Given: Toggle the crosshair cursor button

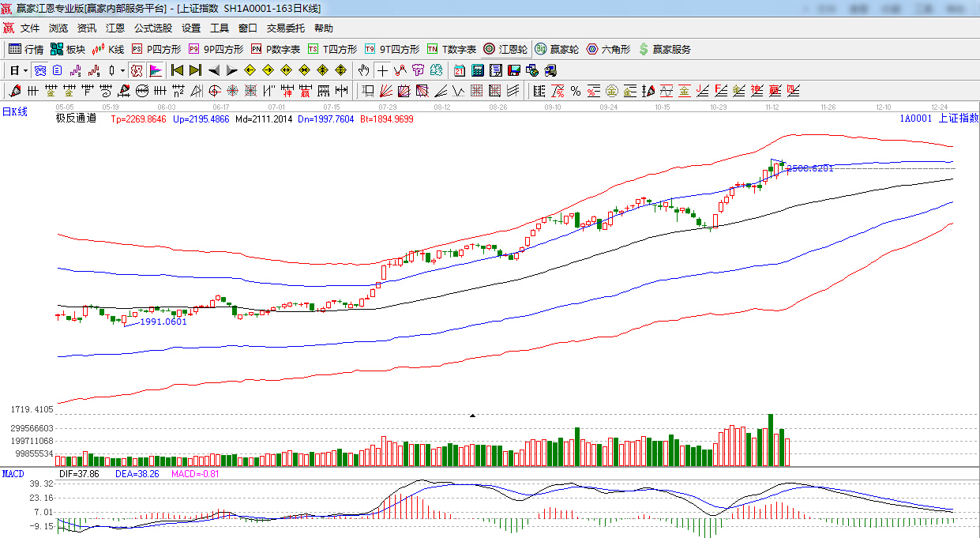Looking at the screenshot, I should [x=382, y=70].
